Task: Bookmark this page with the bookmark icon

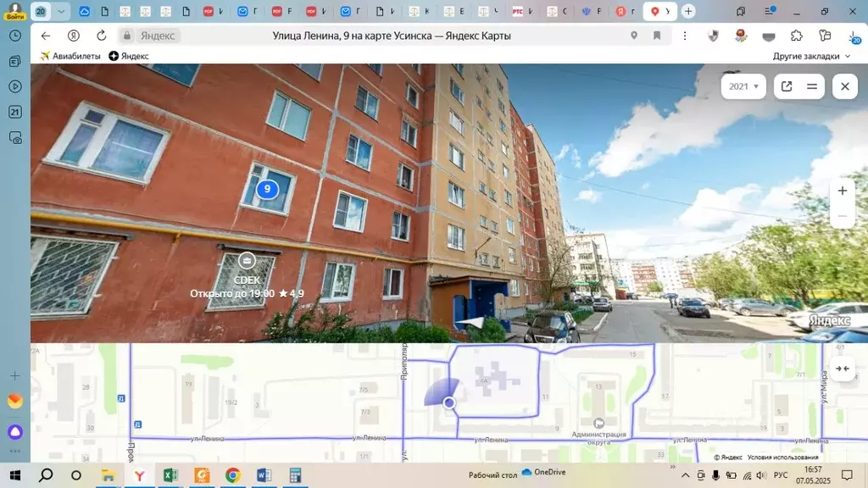Action: [657, 36]
